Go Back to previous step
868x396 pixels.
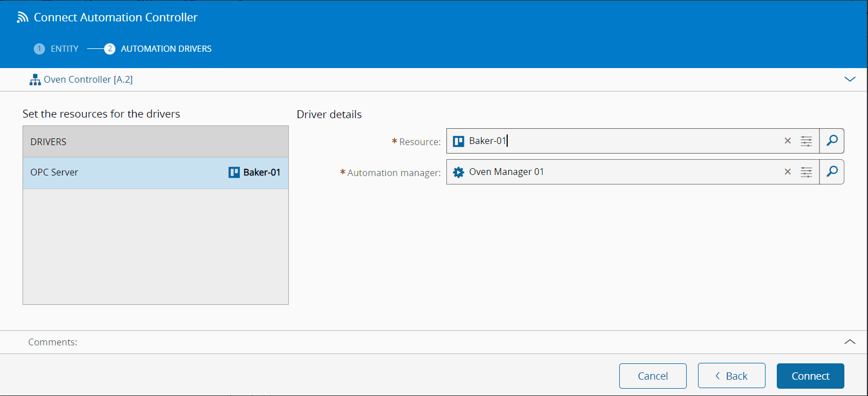(x=732, y=376)
